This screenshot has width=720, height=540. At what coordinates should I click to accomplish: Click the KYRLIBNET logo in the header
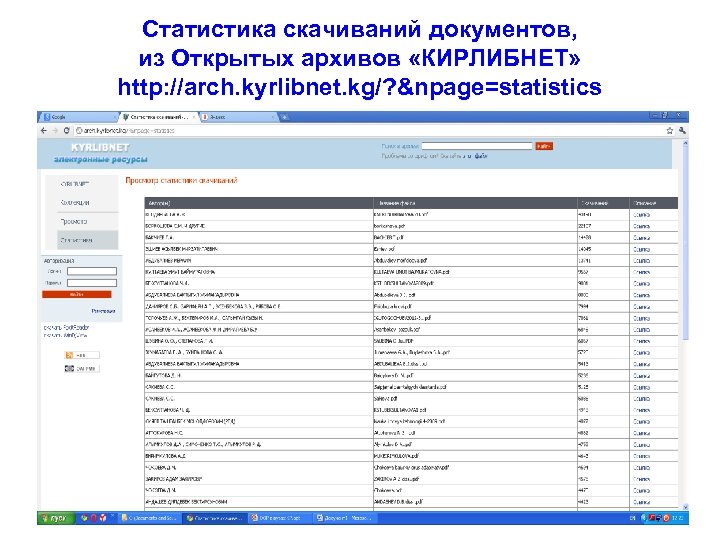click(100, 147)
